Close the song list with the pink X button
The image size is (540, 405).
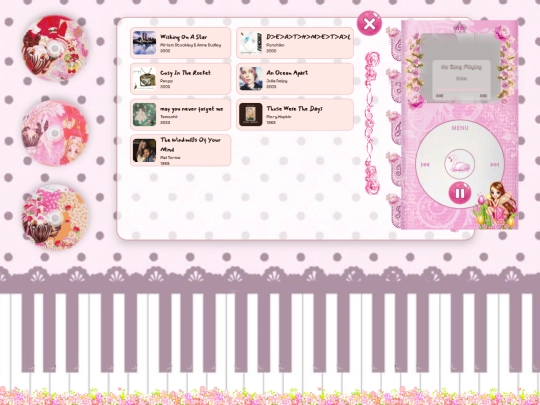click(369, 24)
